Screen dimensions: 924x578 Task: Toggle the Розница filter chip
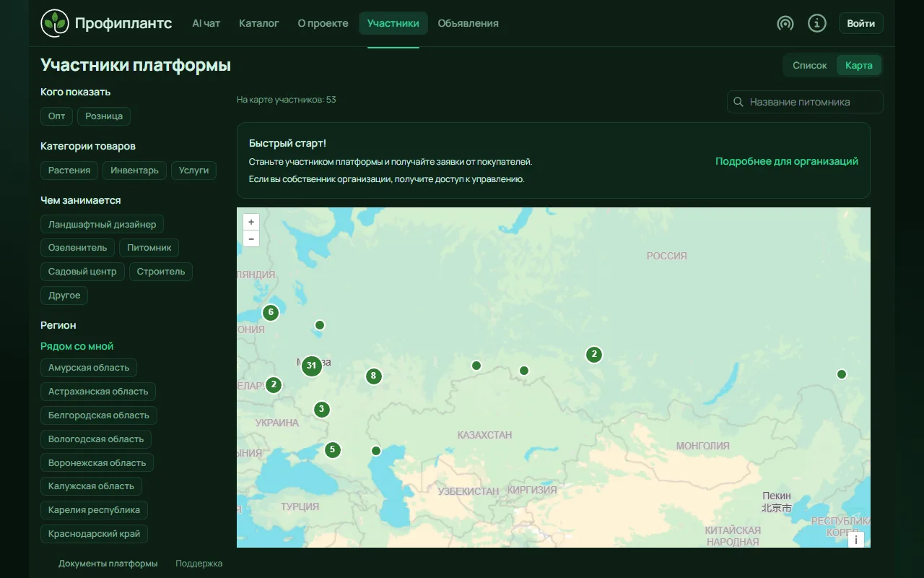[x=104, y=116]
